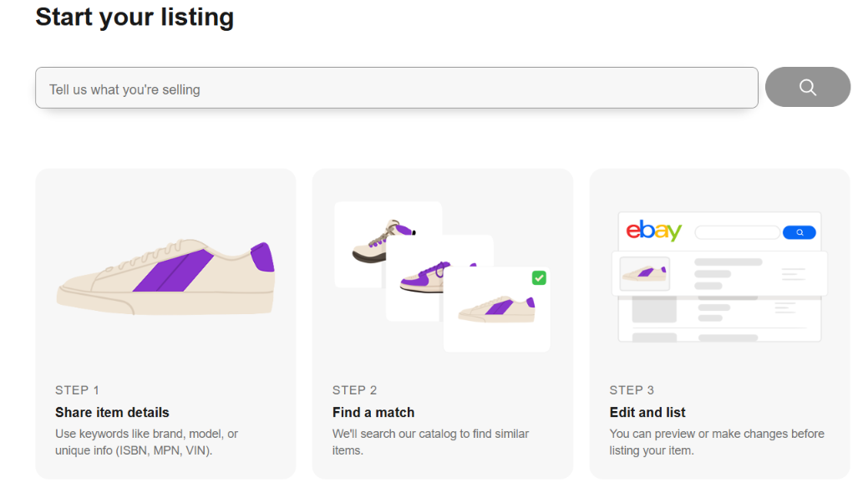Screen dimensions: 868x498
Task: Click the 'Share item details' heading
Action: (112, 412)
